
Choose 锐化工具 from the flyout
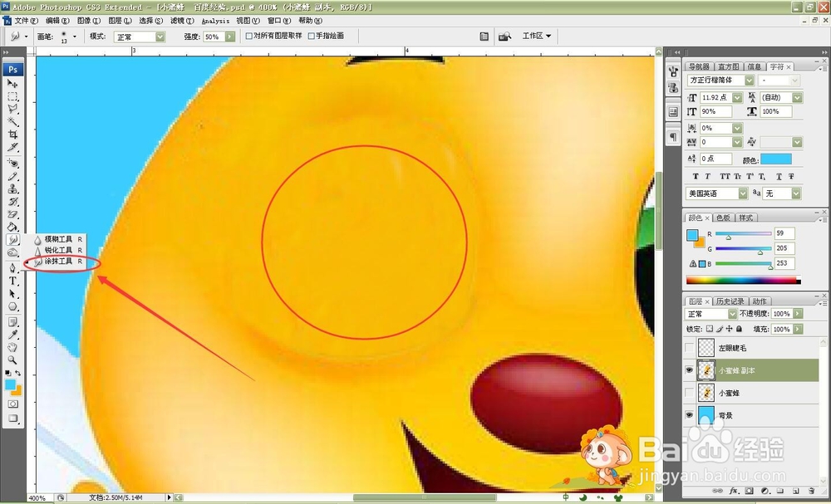click(x=58, y=251)
